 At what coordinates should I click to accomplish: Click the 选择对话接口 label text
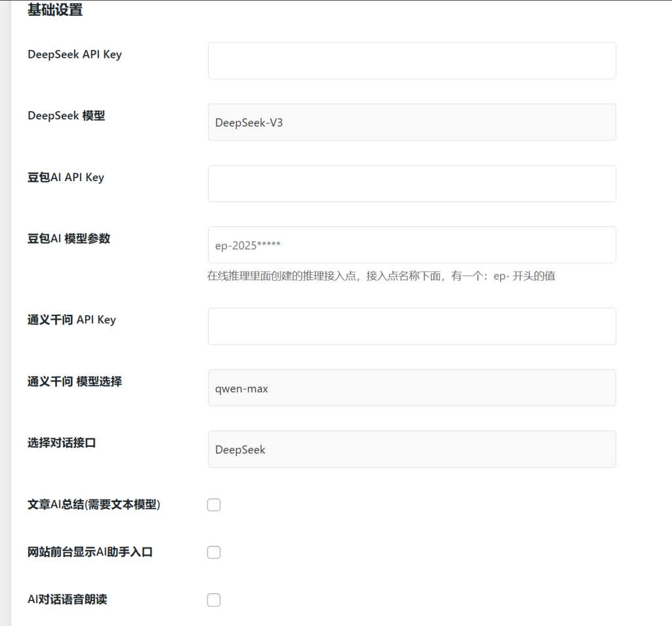[x=62, y=443]
